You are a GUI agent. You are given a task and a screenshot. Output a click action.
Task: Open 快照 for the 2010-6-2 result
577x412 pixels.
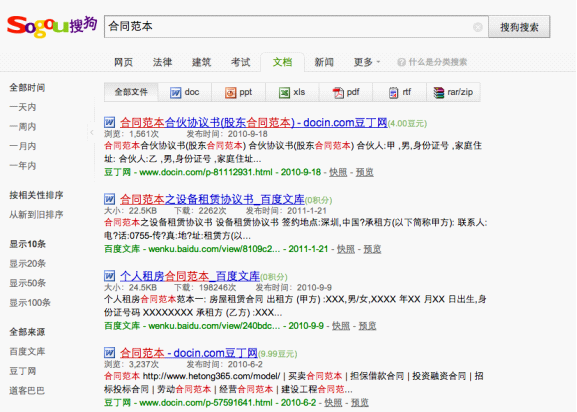pos(333,403)
